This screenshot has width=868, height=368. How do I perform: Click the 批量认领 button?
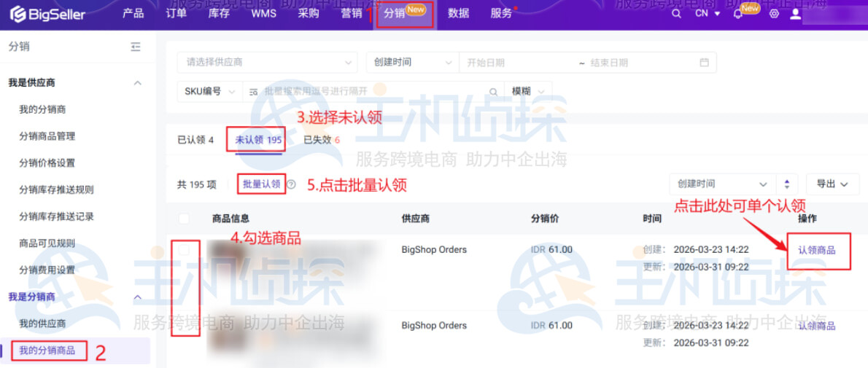[x=261, y=184]
